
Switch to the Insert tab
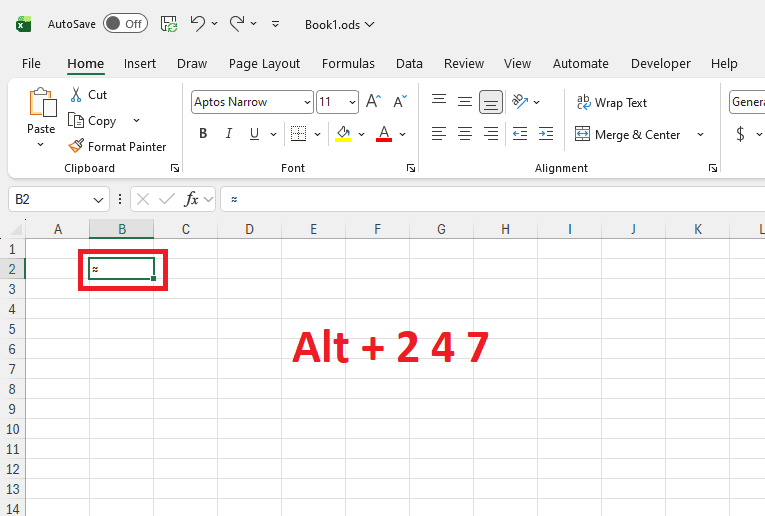coord(140,64)
